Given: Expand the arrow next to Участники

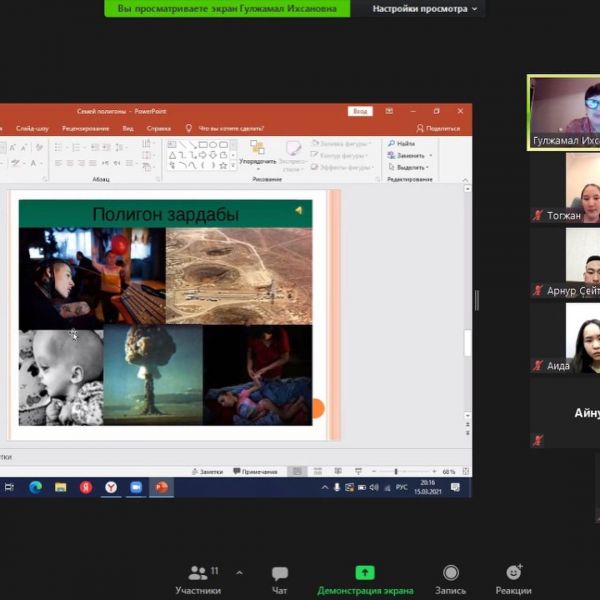Looking at the screenshot, I should 239,573.
